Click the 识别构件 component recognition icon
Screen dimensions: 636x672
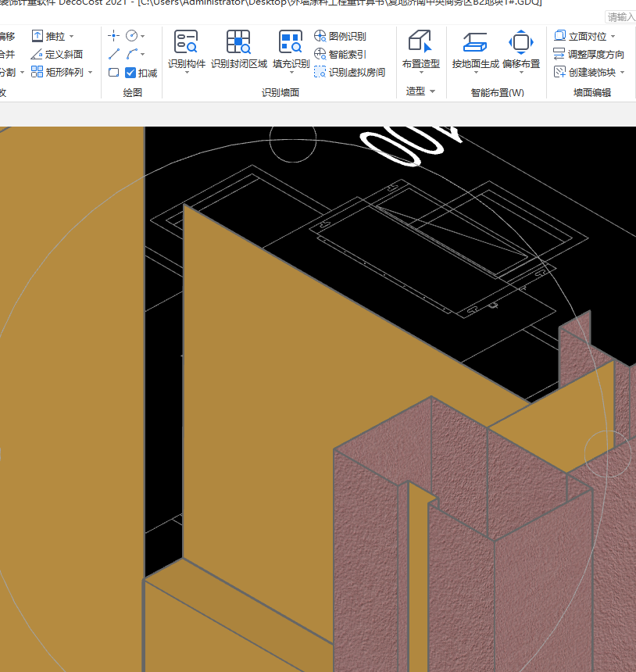click(x=187, y=42)
